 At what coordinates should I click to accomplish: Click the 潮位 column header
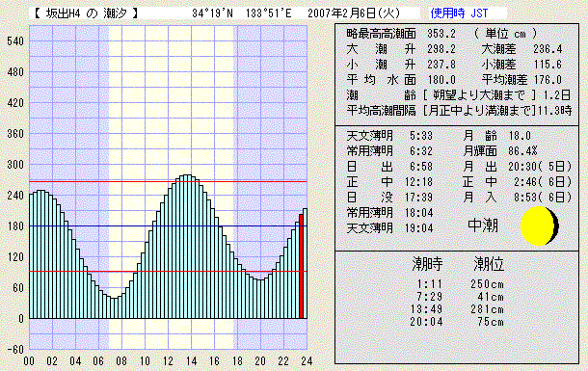pos(489,264)
